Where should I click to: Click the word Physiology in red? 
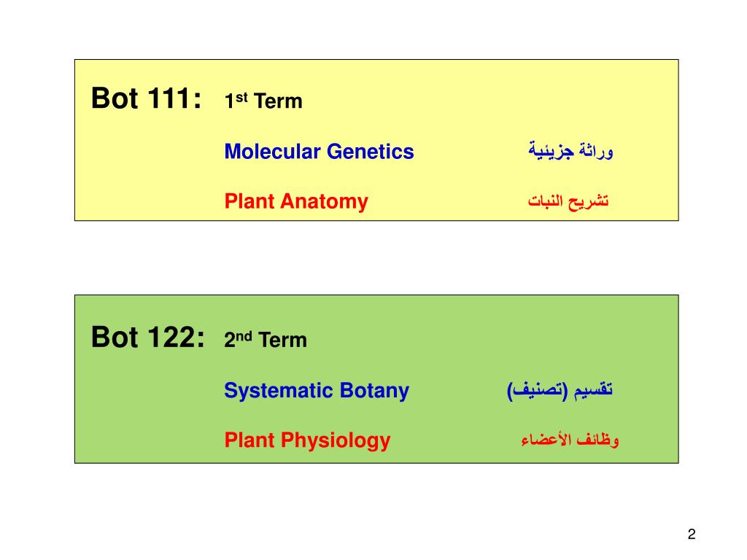(336, 440)
